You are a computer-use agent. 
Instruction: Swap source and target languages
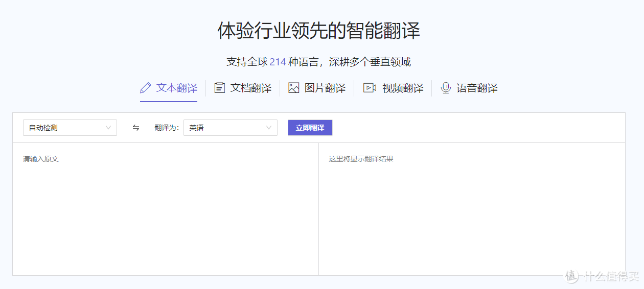[136, 128]
